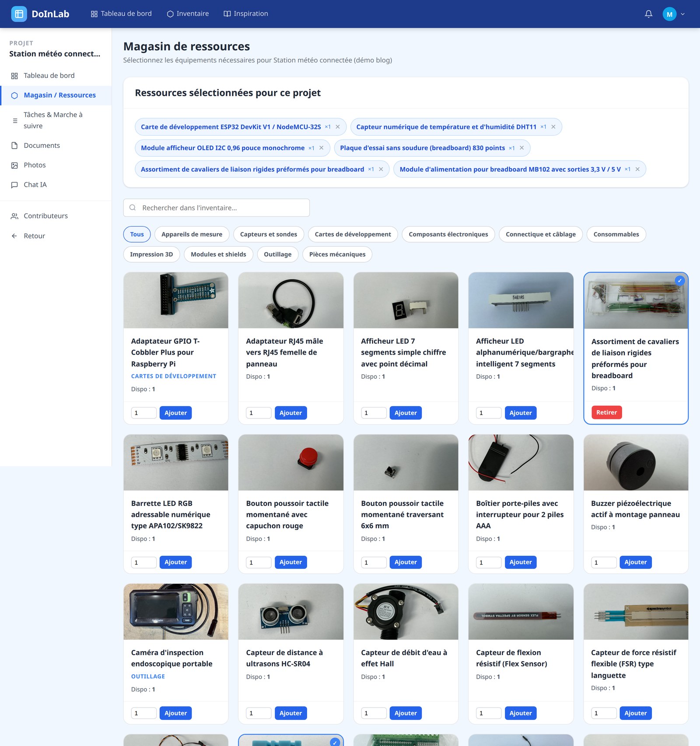Open the notifications bell
This screenshot has height=746, width=700.
pos(648,14)
